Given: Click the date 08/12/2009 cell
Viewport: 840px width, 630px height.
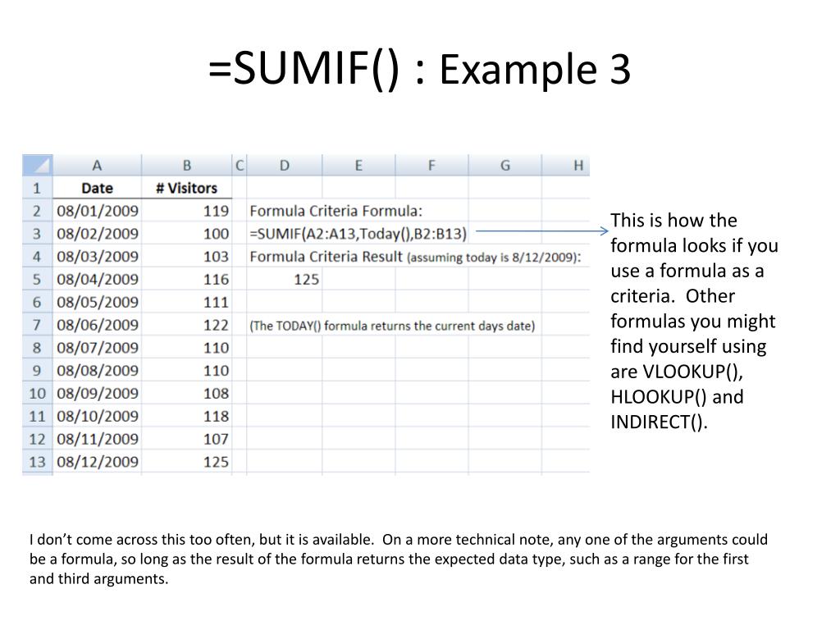Looking at the screenshot, I should [x=98, y=461].
